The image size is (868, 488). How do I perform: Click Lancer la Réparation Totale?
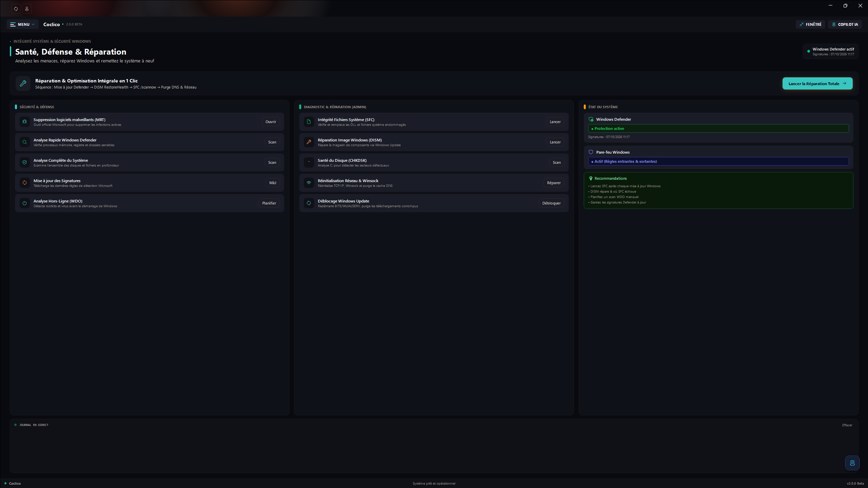[x=817, y=84]
